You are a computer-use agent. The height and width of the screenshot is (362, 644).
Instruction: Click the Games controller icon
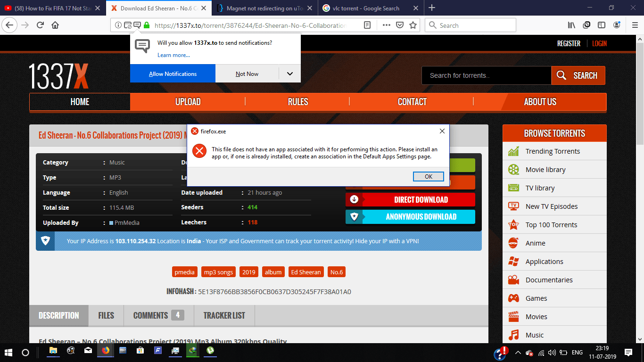click(x=513, y=298)
